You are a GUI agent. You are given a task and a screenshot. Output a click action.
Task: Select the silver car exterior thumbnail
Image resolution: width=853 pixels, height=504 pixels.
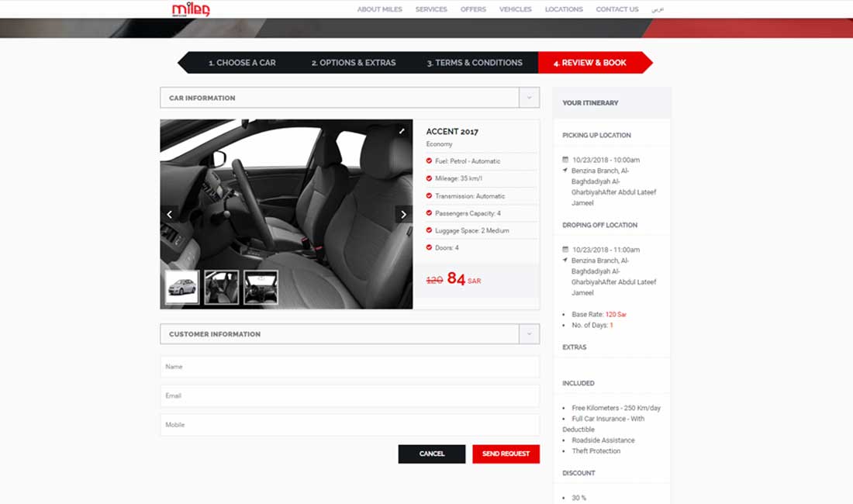182,287
